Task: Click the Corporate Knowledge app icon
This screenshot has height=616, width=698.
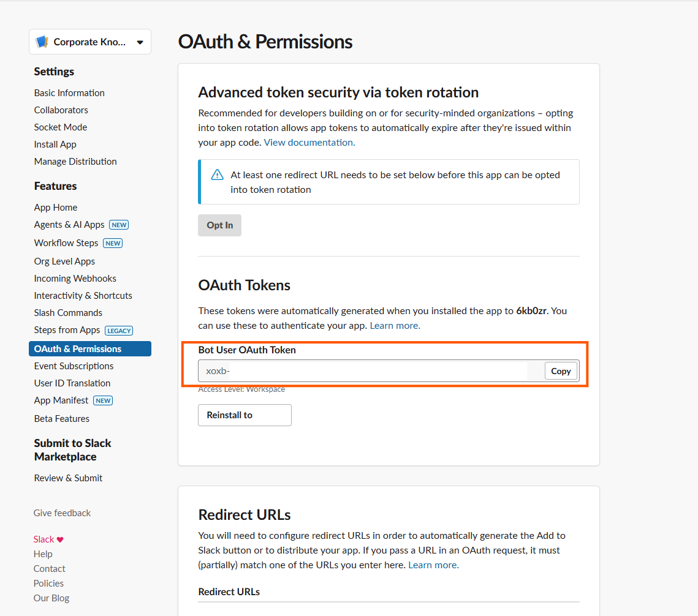Action: 42,42
